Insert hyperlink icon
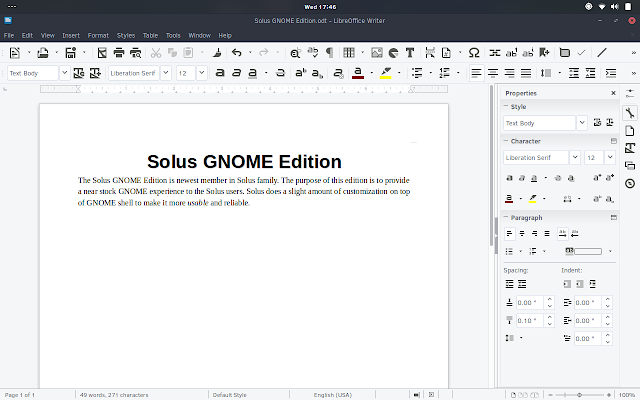 [x=495, y=53]
